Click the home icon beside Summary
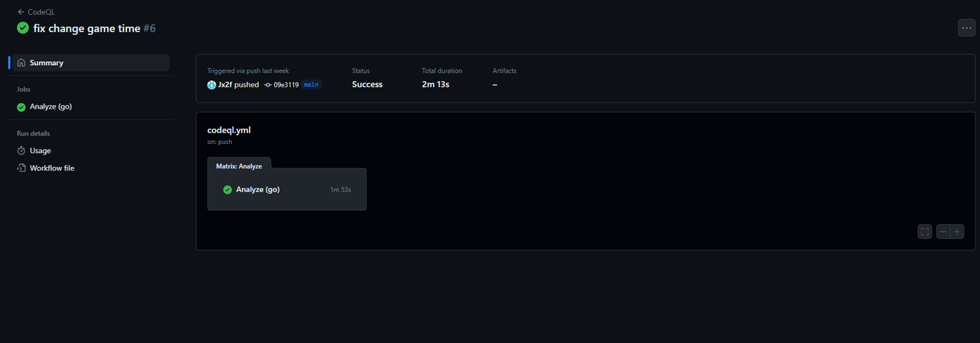Image resolution: width=980 pixels, height=343 pixels. click(x=21, y=63)
